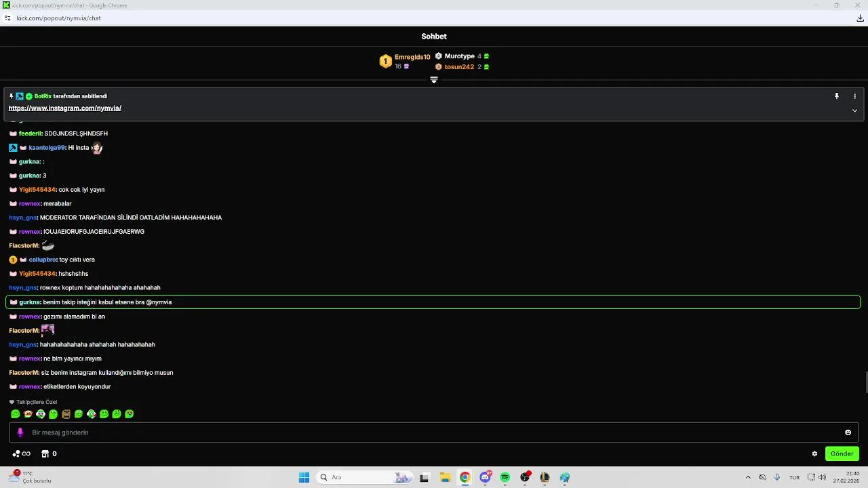Click callupbro username in chat
This screenshot has width=868, height=488.
(43, 260)
